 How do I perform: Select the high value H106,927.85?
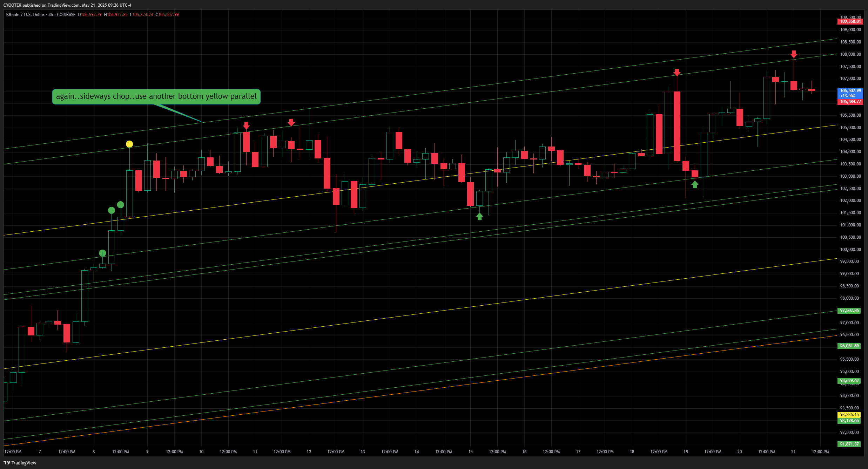pyautogui.click(x=116, y=15)
